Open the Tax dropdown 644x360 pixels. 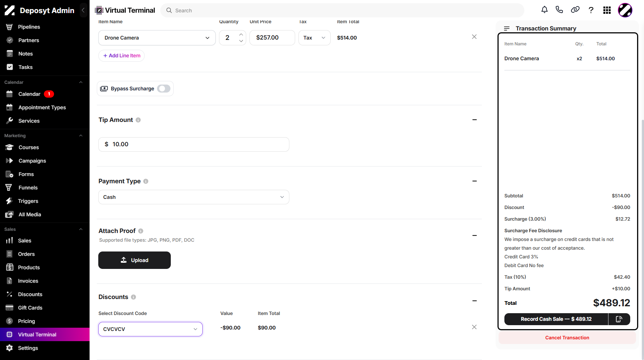click(x=314, y=38)
